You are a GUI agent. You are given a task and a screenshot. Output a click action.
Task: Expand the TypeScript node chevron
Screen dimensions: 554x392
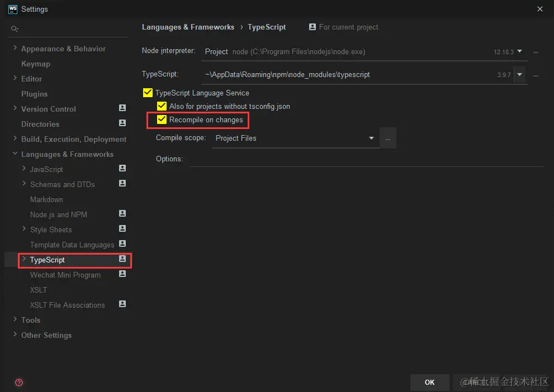click(x=23, y=259)
